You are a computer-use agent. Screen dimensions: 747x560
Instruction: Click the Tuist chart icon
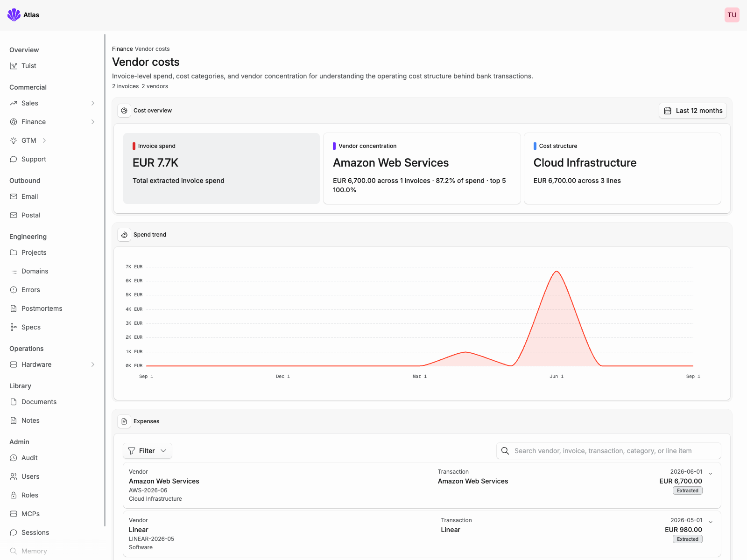14,66
